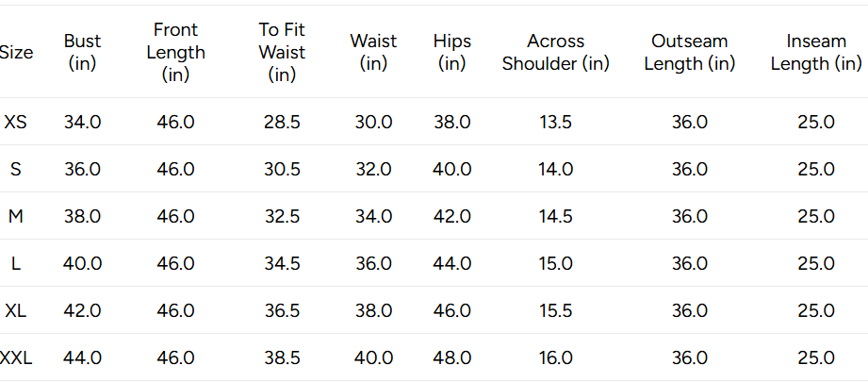
Task: Select the 15.5 Across Shoulder cell
Action: pos(556,311)
